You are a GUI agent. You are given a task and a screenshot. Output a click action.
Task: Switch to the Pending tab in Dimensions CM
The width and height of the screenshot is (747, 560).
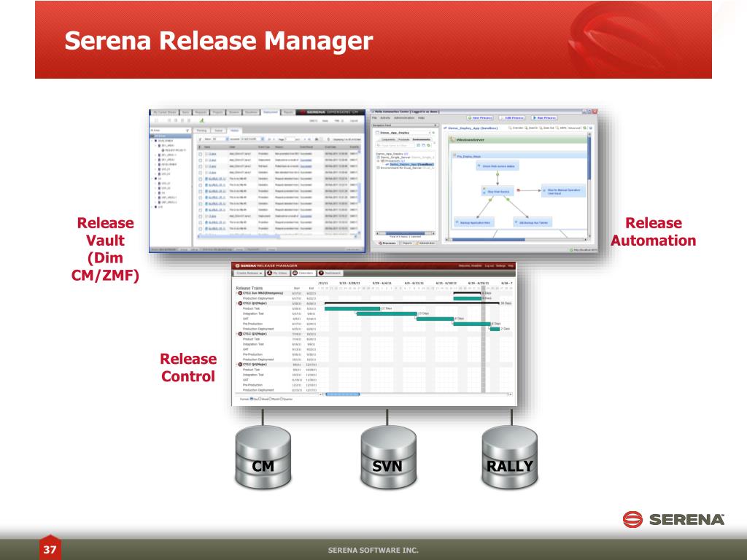click(x=201, y=131)
